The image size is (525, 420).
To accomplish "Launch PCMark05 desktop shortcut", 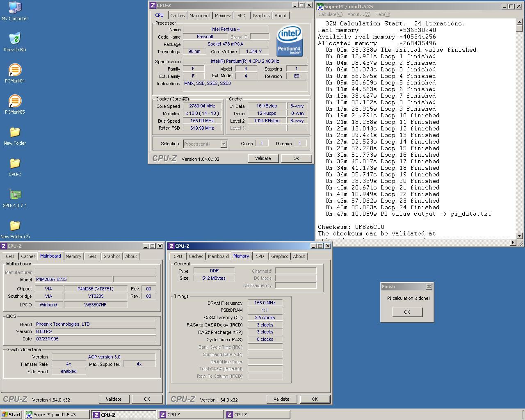I will click(15, 104).
